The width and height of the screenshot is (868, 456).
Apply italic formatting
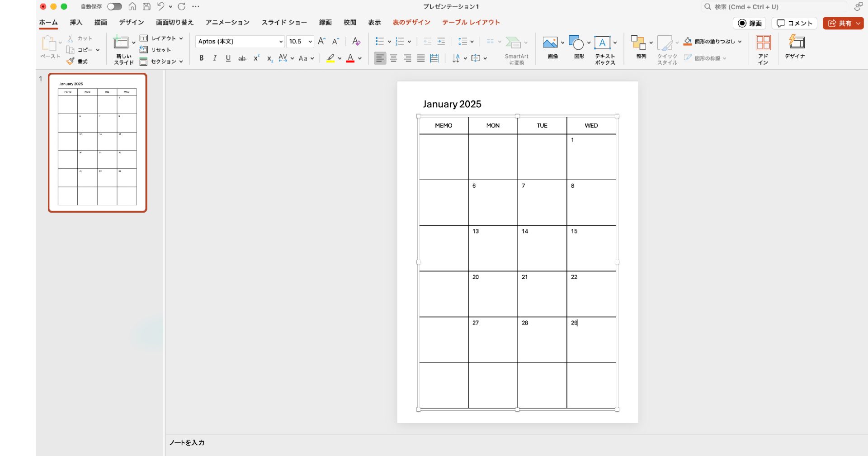215,58
